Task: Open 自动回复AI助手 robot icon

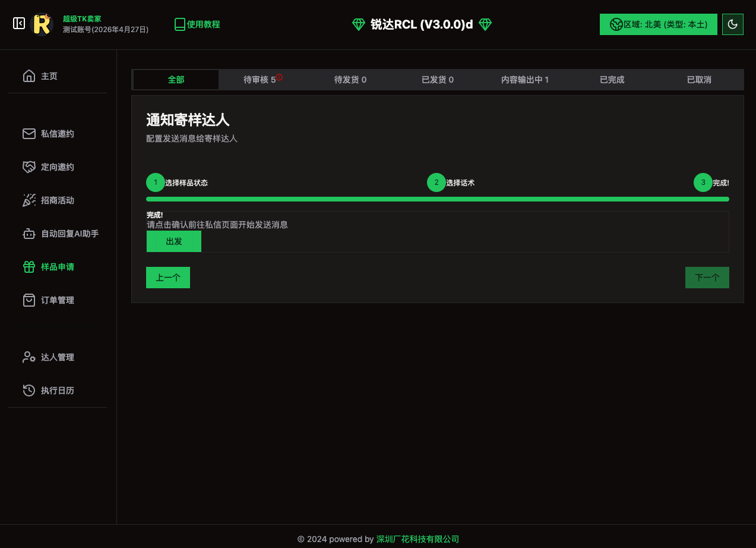Action: (x=29, y=234)
